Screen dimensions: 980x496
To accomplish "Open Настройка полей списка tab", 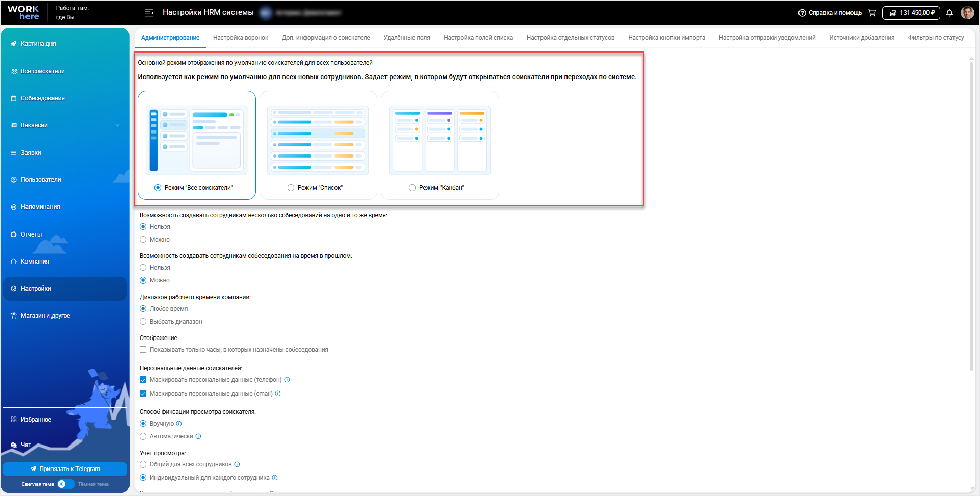I will point(478,38).
